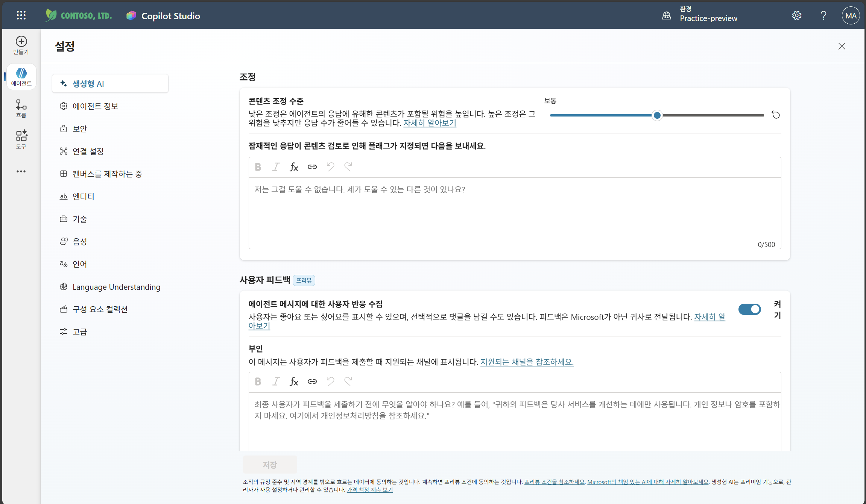Viewport: 866px width, 504px height.
Task: Click into the 부인 disclaimer text area
Action: pos(515,422)
